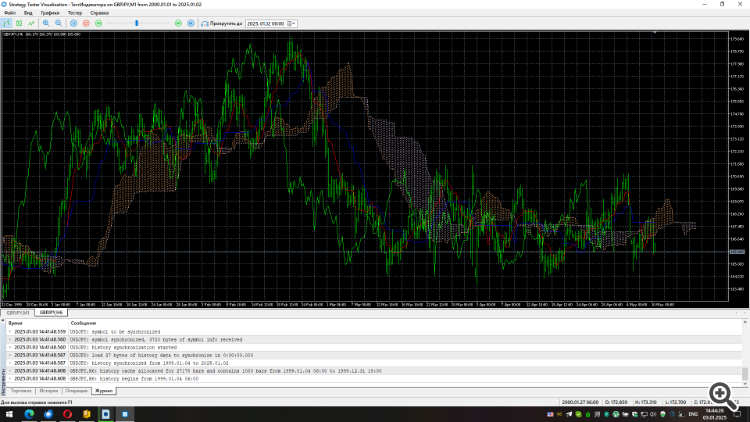The width and height of the screenshot is (750, 422).
Task: Click the tab scroll arrows right of chart tabs
Action: pos(740,312)
